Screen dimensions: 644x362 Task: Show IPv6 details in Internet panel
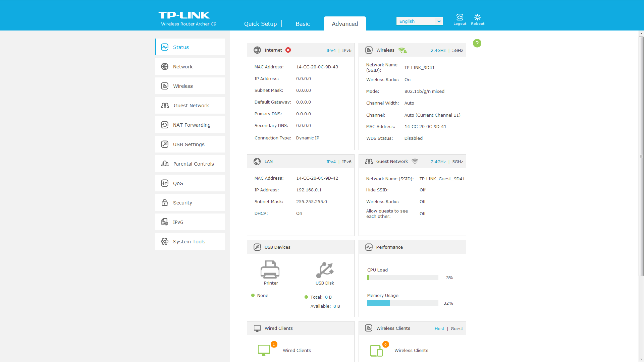click(347, 50)
